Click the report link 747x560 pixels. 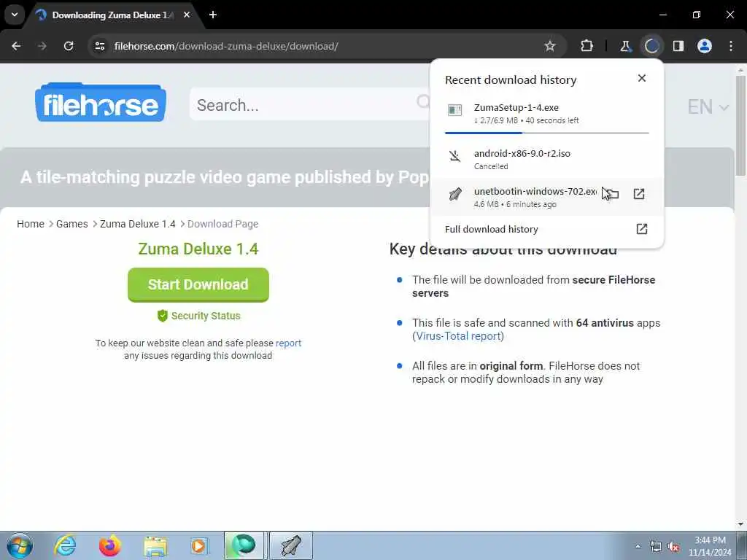(288, 343)
